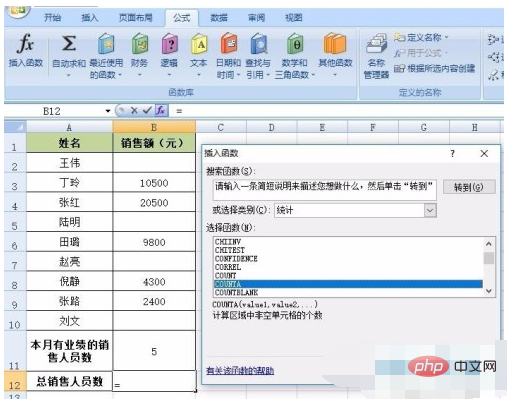Click cell with name 王伟
The width and height of the screenshot is (507, 399).
(69, 163)
